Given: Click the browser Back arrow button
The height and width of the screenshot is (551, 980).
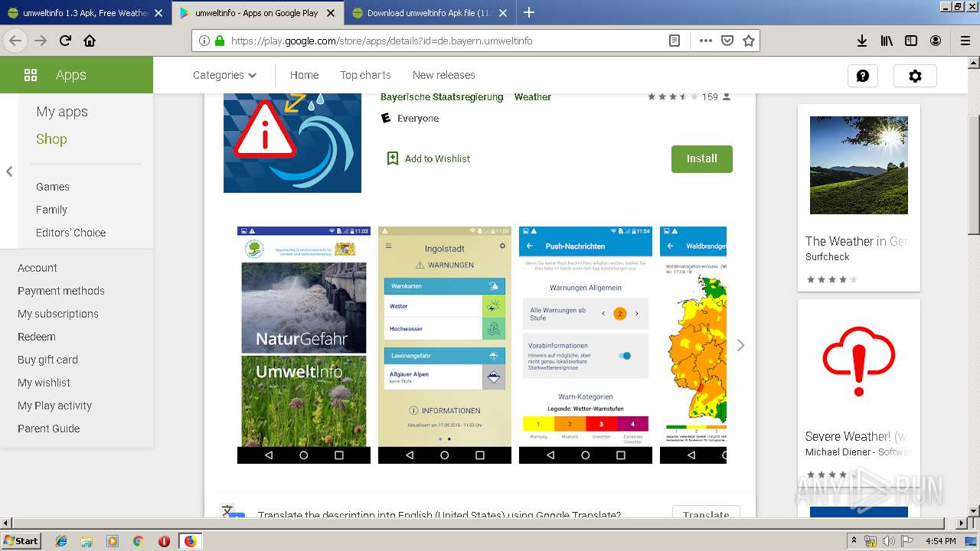Looking at the screenshot, I should click(15, 41).
